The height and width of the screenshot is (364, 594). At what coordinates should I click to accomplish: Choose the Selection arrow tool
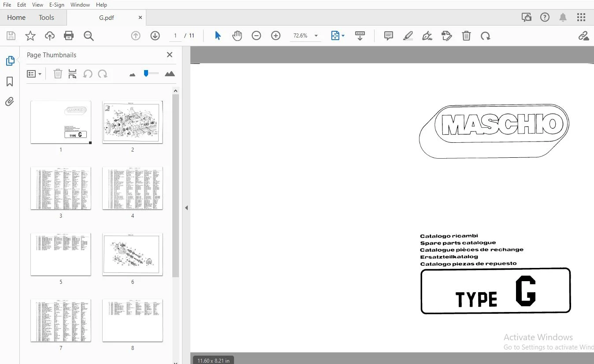tap(218, 36)
